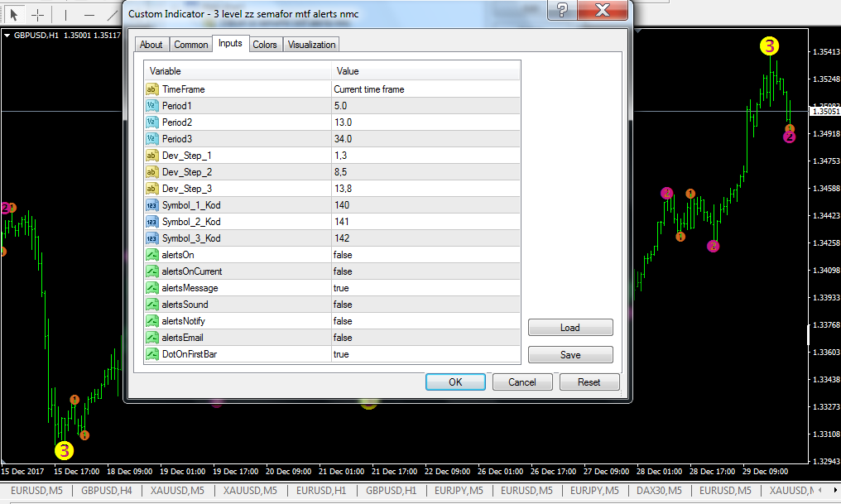Click the alertsEmail boolean icon

(x=151, y=338)
